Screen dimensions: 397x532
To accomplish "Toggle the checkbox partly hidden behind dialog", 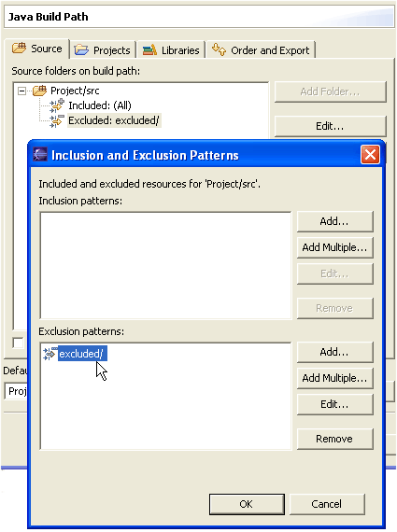I will [19, 343].
